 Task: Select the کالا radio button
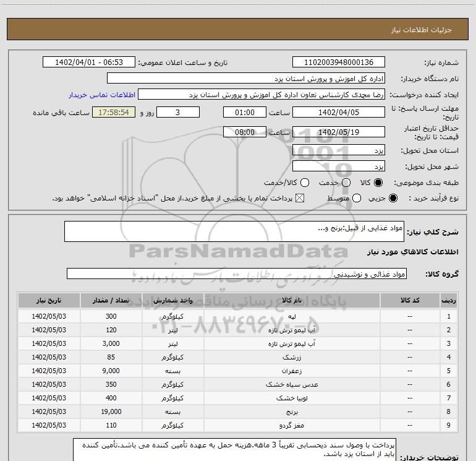[x=378, y=183]
